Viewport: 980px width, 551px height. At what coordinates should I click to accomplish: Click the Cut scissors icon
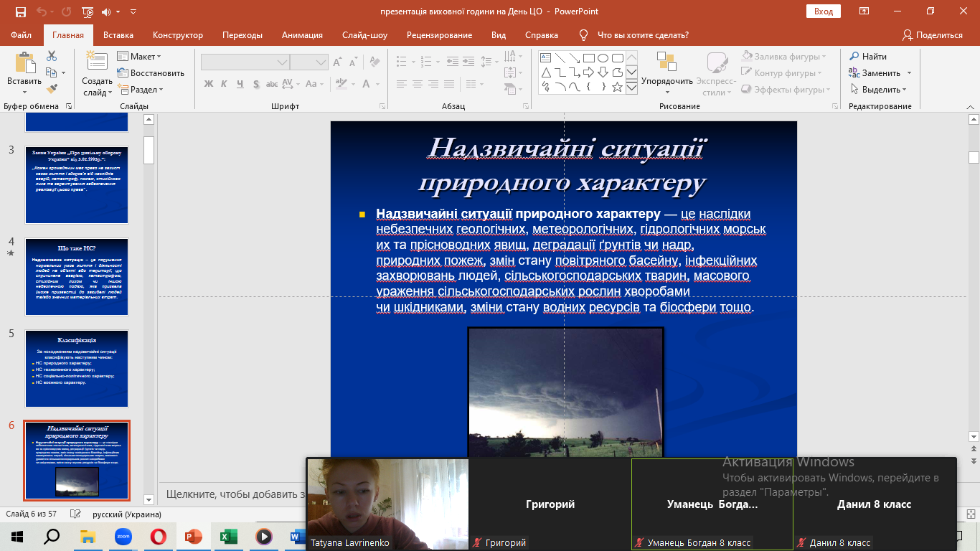click(x=52, y=56)
